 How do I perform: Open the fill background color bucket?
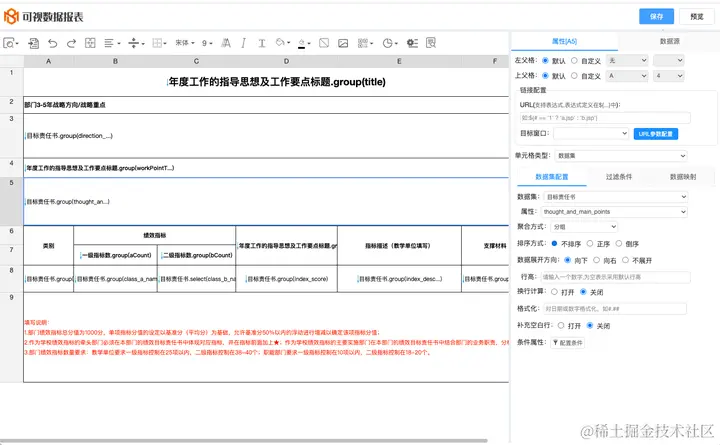tap(282, 43)
